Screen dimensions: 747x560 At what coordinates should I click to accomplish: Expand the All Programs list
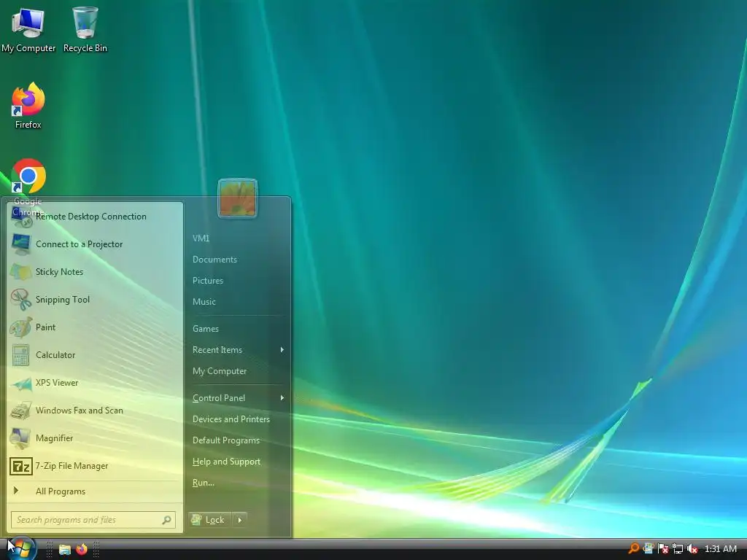point(94,491)
